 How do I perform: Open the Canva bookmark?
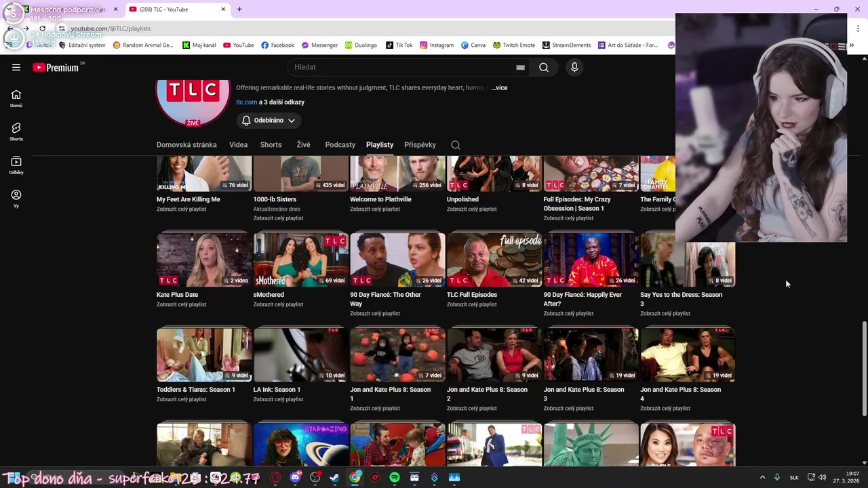click(x=473, y=45)
